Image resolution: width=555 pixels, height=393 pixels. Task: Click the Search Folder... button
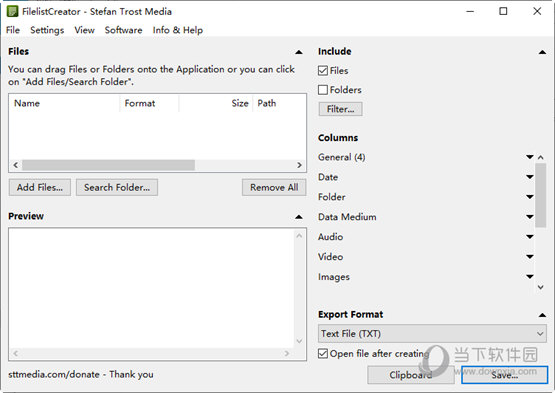117,187
